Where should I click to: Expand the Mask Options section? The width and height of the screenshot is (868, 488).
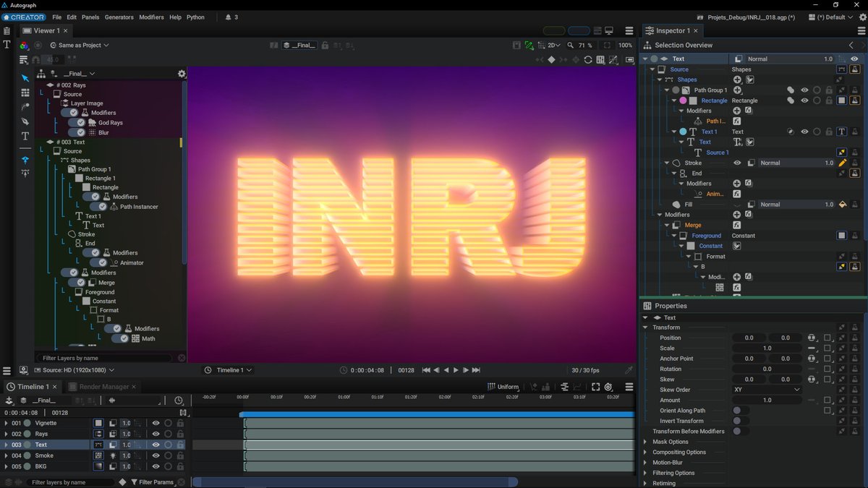(670, 442)
